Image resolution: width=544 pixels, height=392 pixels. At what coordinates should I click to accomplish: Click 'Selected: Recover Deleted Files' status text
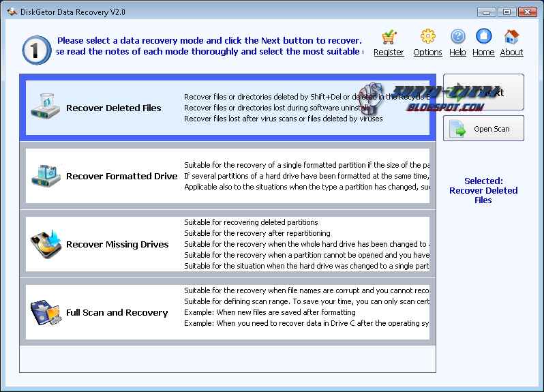(483, 190)
